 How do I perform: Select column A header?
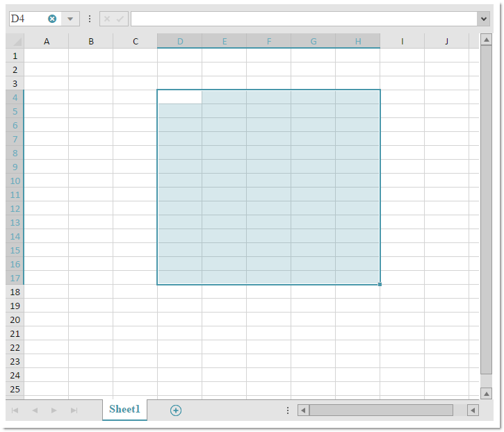47,42
